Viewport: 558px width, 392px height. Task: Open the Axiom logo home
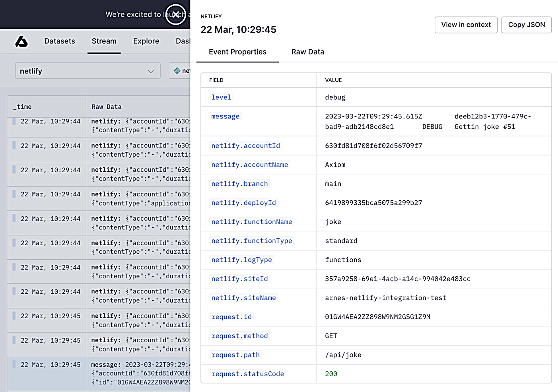(21, 41)
